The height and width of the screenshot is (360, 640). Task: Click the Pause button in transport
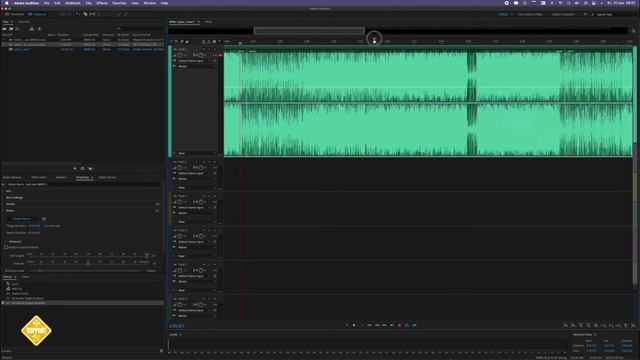click(362, 325)
